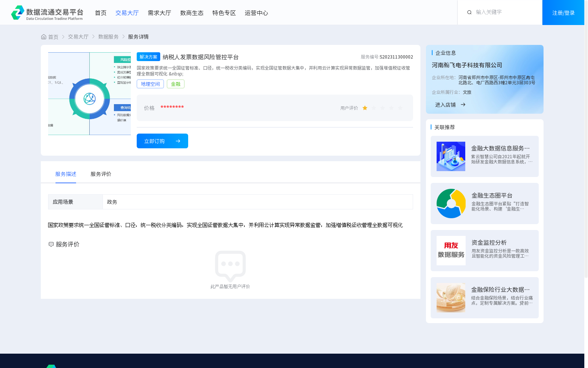Follow the 进入店铺 link
This screenshot has height=368, width=588.
click(x=445, y=105)
